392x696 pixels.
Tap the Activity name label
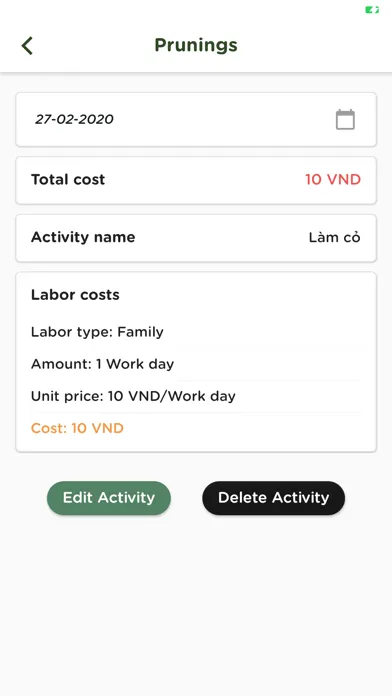pyautogui.click(x=83, y=237)
